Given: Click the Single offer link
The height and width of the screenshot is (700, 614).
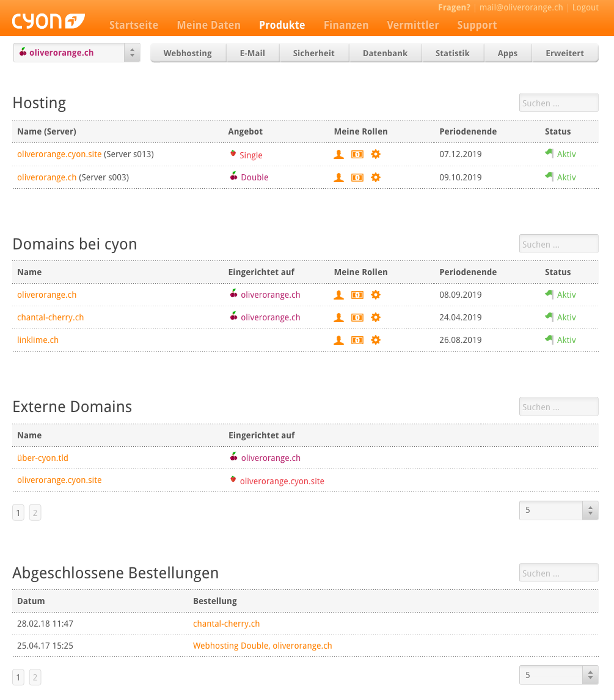Looking at the screenshot, I should pyautogui.click(x=250, y=155).
